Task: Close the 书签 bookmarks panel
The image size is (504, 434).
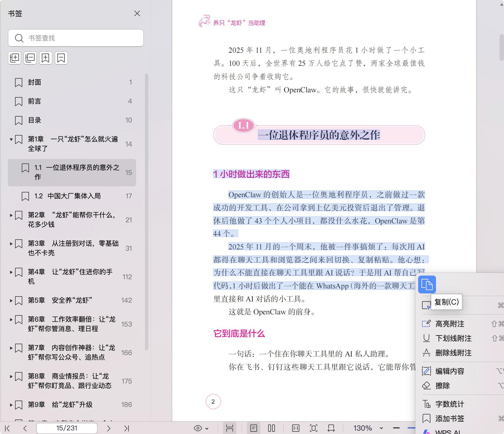Action: click(x=137, y=13)
